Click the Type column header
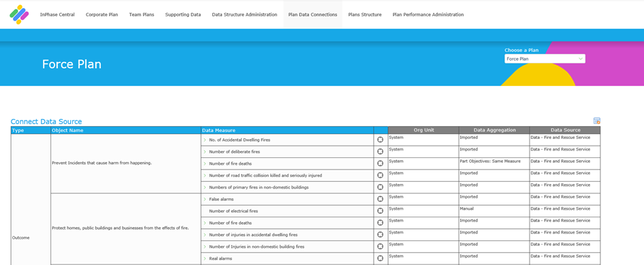Image resolution: width=644 pixels, height=265 pixels. tap(31, 130)
